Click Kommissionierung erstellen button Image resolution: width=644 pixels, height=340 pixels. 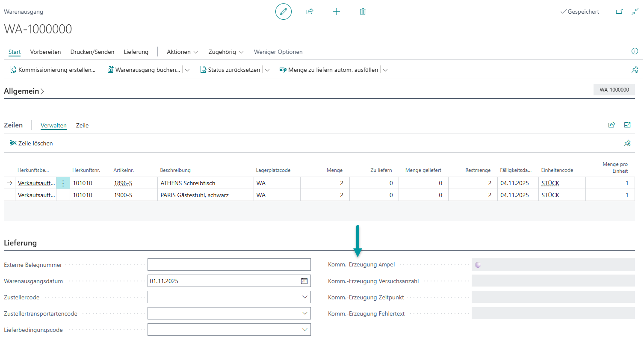[x=53, y=70]
